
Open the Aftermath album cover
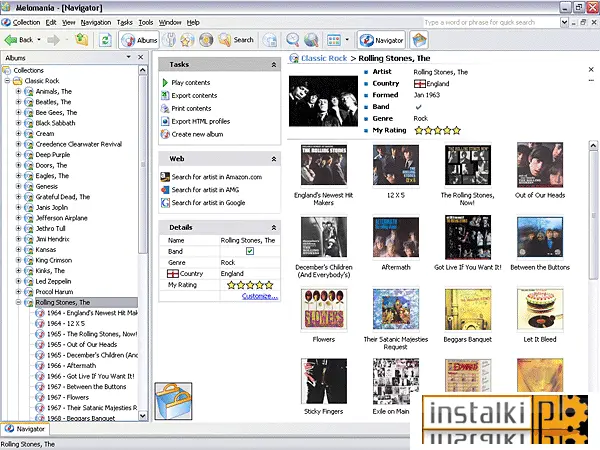pyautogui.click(x=396, y=237)
